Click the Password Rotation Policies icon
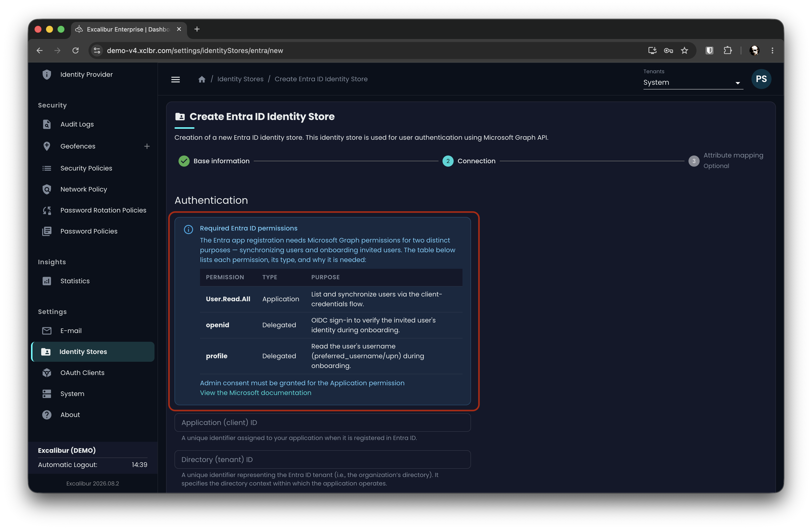The height and width of the screenshot is (530, 812). (x=47, y=210)
